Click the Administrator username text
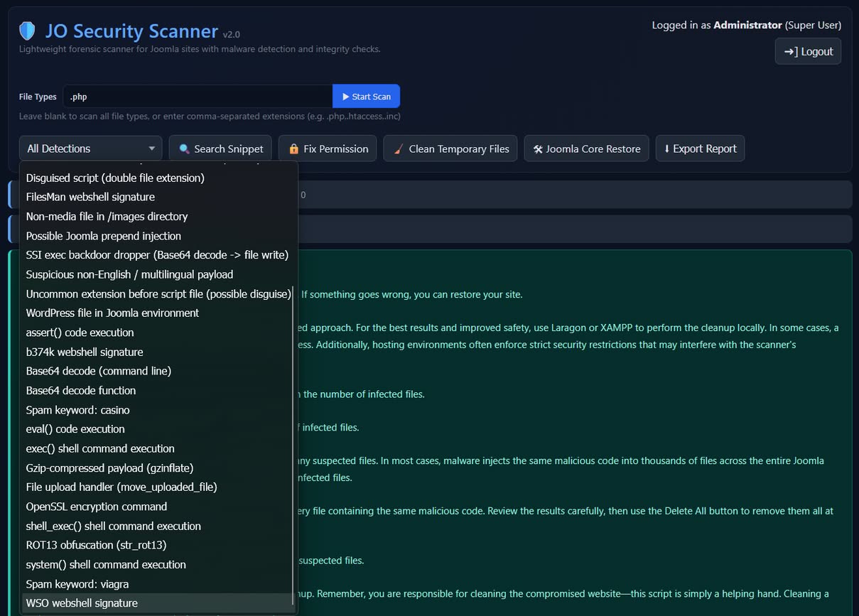This screenshot has height=616, width=859. tap(747, 25)
